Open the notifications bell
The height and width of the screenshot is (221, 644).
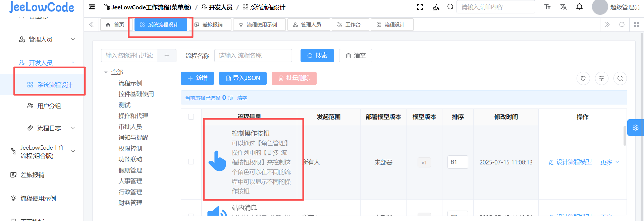coord(579,7)
